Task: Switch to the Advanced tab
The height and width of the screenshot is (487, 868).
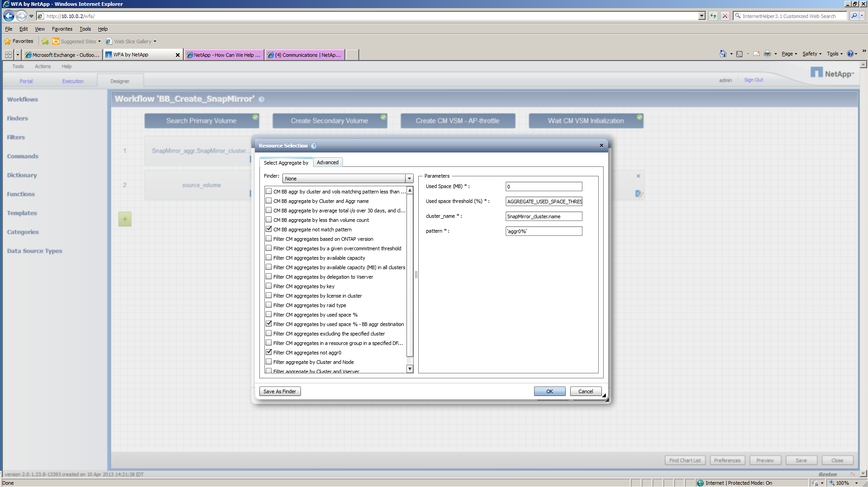Action: click(328, 162)
